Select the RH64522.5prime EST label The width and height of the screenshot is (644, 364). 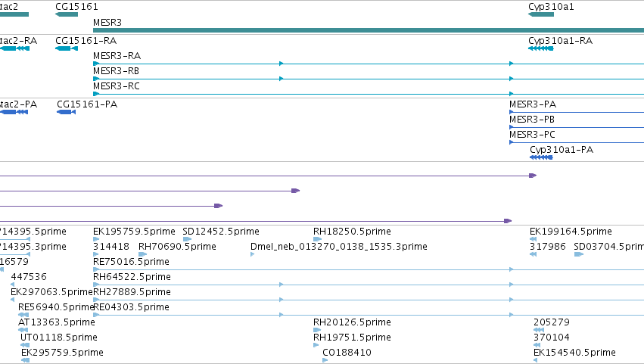[132, 277]
